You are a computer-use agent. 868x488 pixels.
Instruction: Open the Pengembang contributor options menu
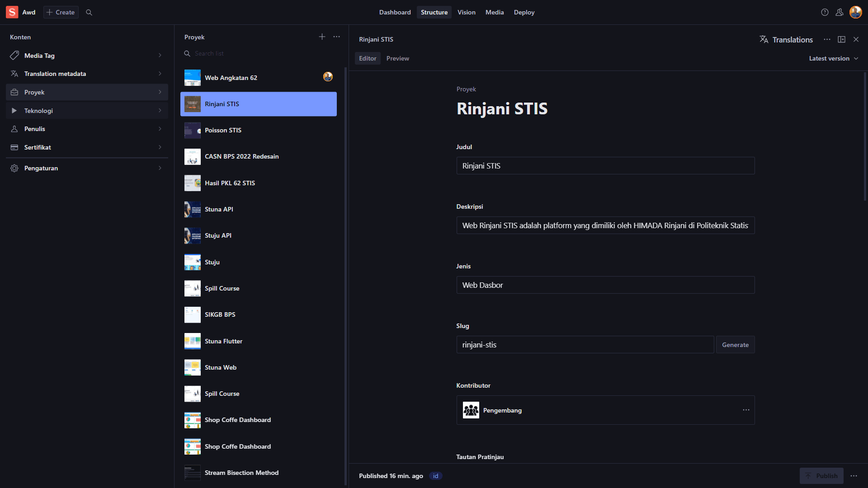[x=746, y=410]
